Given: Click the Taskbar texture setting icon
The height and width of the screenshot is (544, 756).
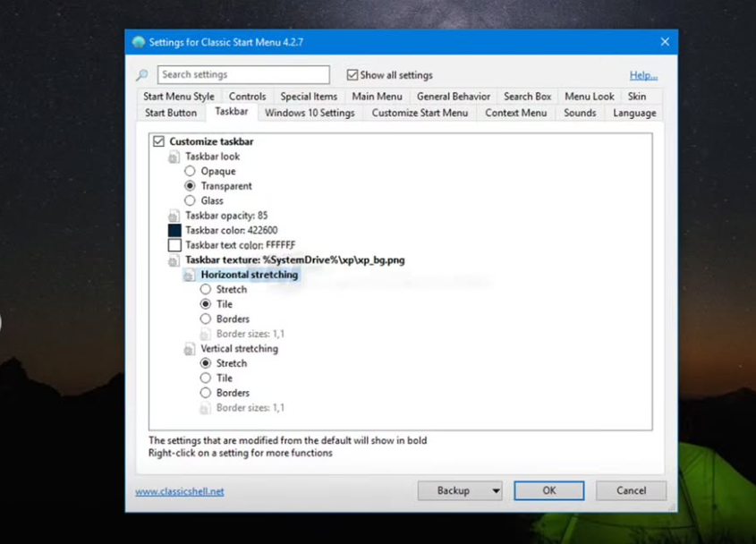Looking at the screenshot, I should pyautogui.click(x=174, y=260).
